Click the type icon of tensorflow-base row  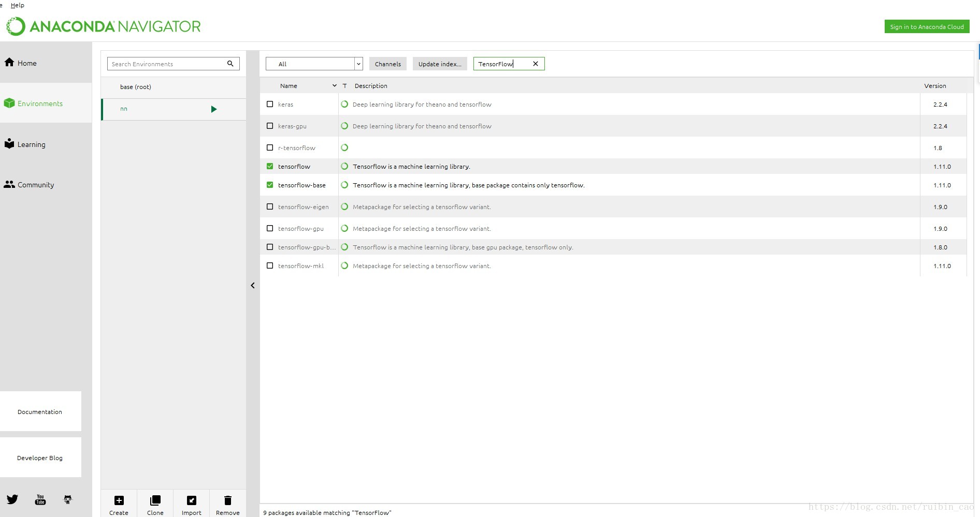(344, 185)
